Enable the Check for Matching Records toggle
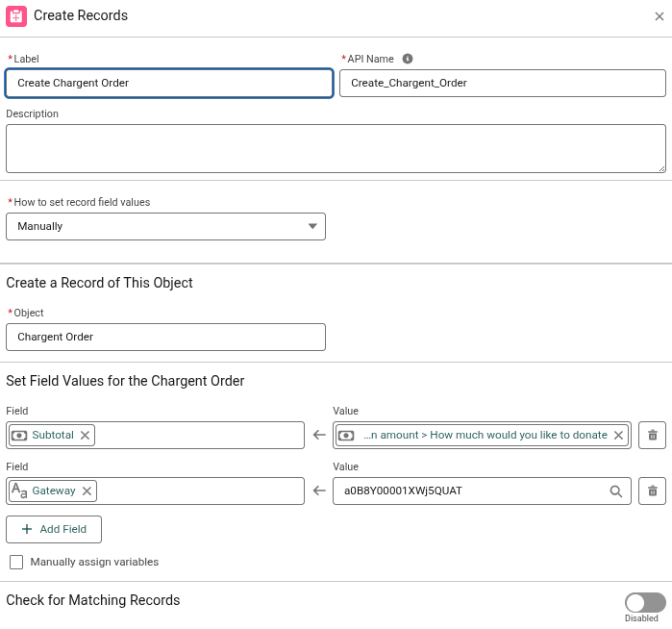Viewport: 672px width, 629px height. pyautogui.click(x=645, y=603)
